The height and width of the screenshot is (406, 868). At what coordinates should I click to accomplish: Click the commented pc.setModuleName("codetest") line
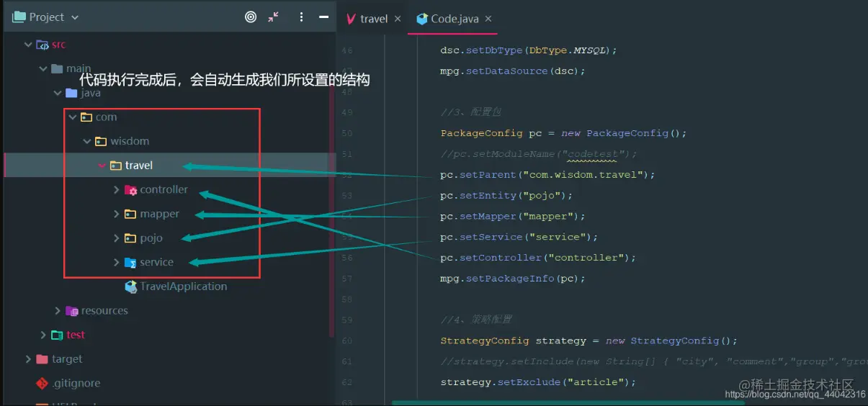[539, 154]
